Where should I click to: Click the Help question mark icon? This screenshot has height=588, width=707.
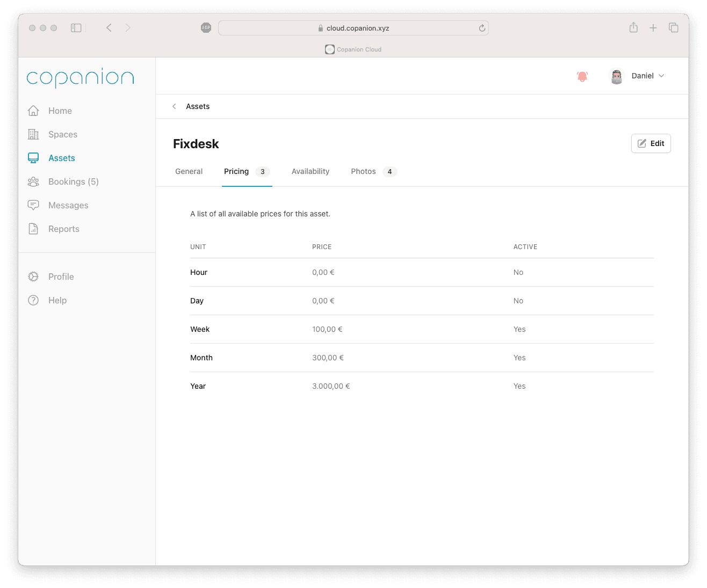(x=33, y=300)
